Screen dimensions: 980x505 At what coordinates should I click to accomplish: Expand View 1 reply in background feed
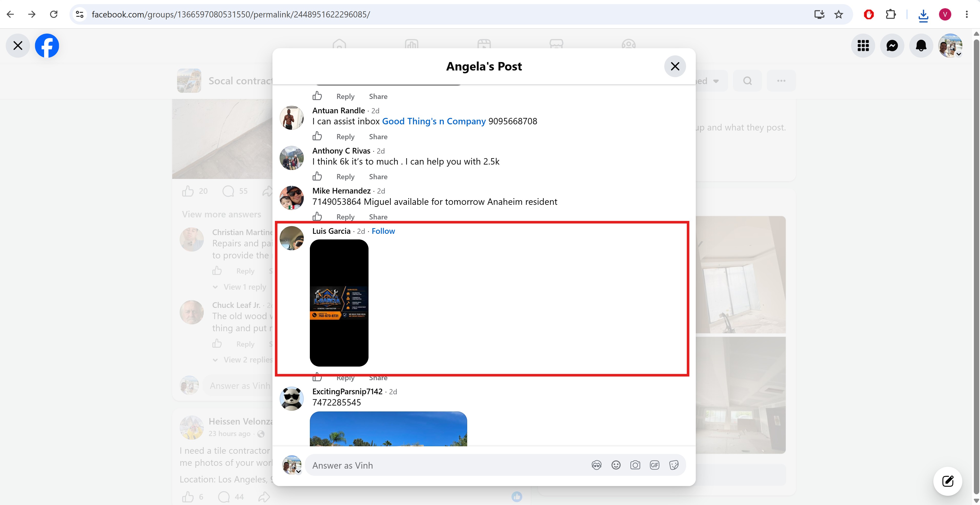click(x=245, y=287)
